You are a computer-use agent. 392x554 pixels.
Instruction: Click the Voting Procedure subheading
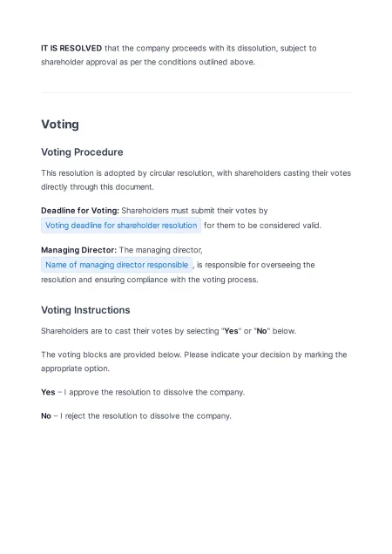click(x=82, y=152)
